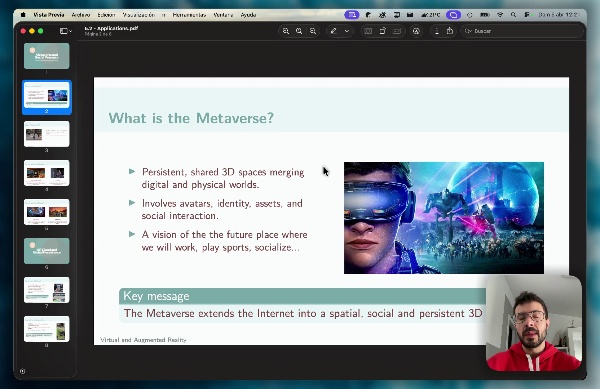Click the small icon at sidebar bottom
This screenshot has height=389, width=600.
23,371
